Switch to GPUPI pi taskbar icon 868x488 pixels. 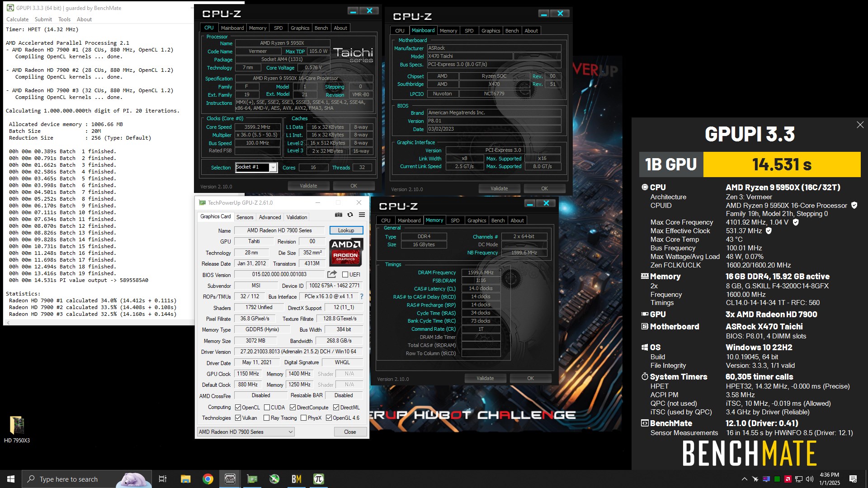[x=319, y=479]
